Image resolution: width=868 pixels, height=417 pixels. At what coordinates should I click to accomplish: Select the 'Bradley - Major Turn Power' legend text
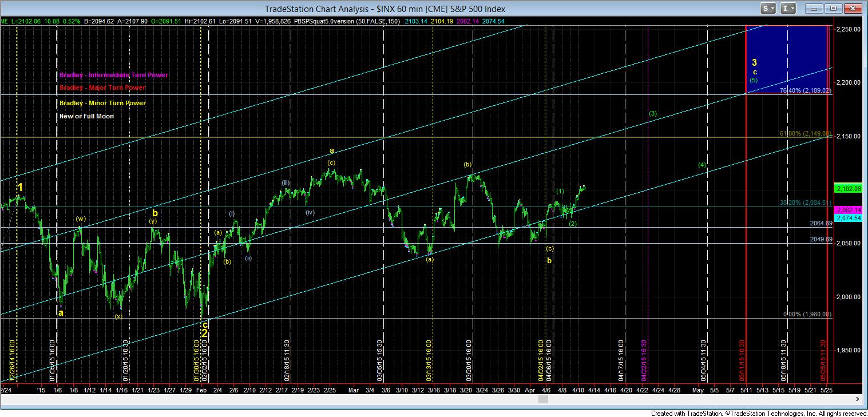click(x=102, y=88)
